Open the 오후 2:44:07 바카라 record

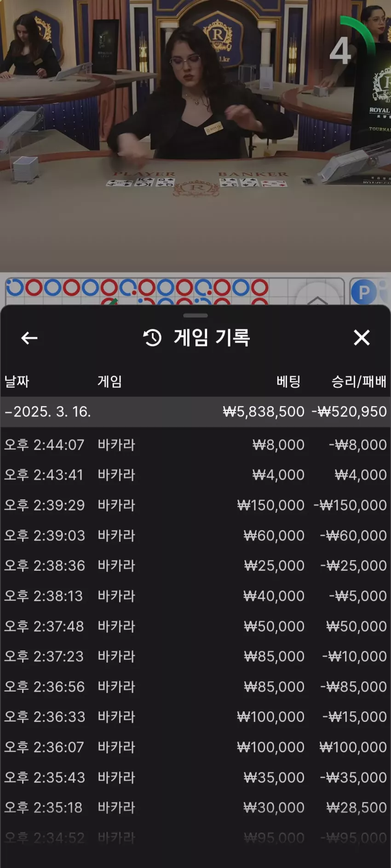195,445
